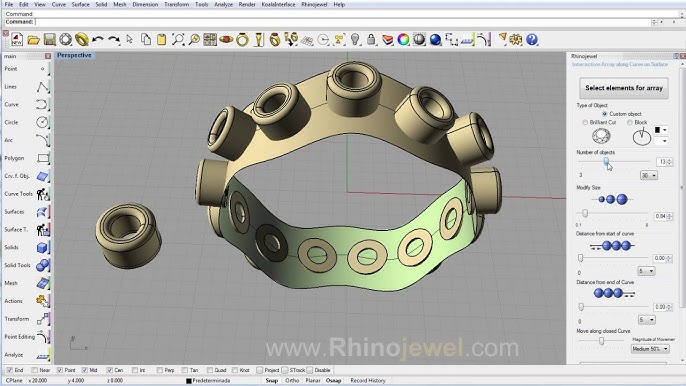The height and width of the screenshot is (386, 686).
Task: Click the Redo arrow icon
Action: [114, 40]
